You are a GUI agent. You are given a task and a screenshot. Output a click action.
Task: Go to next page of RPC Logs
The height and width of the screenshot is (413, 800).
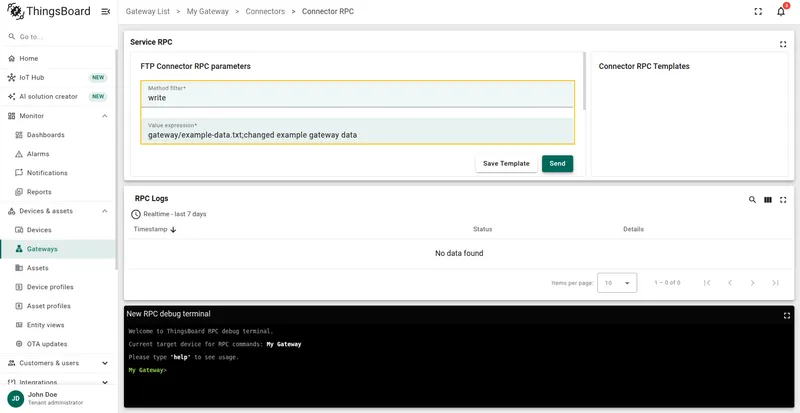click(x=752, y=283)
